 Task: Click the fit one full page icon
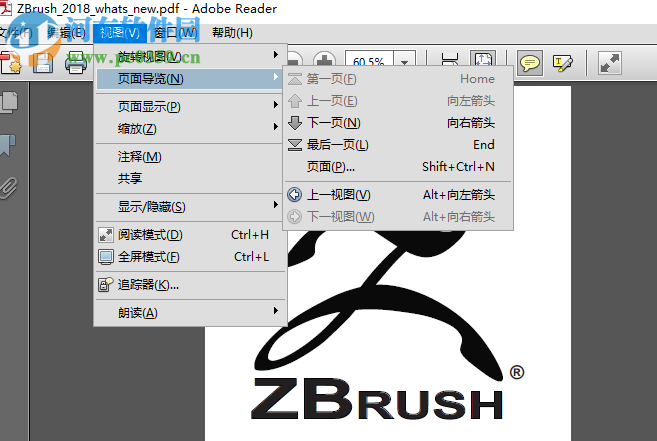coord(483,59)
